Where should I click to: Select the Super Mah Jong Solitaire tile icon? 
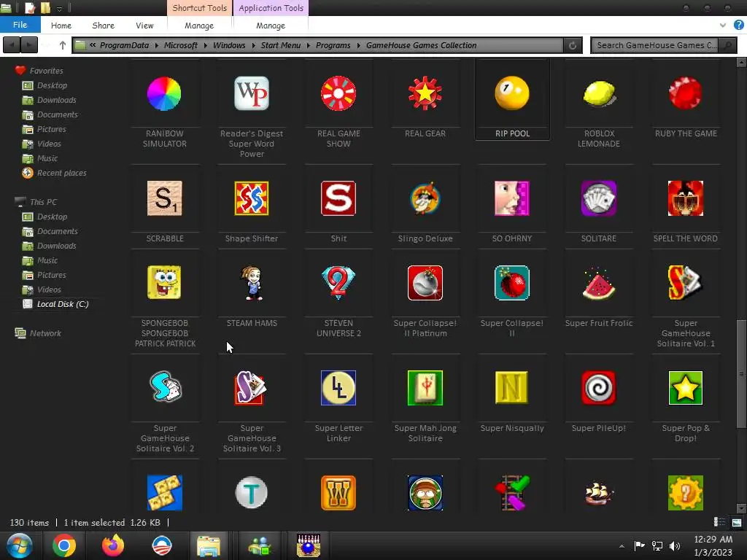tap(425, 388)
